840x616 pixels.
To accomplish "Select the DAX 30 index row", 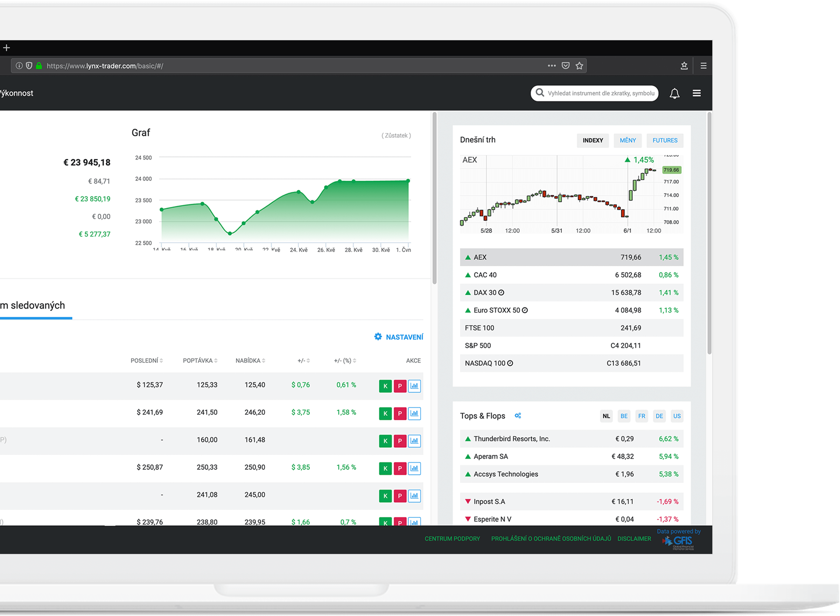I will (x=571, y=292).
